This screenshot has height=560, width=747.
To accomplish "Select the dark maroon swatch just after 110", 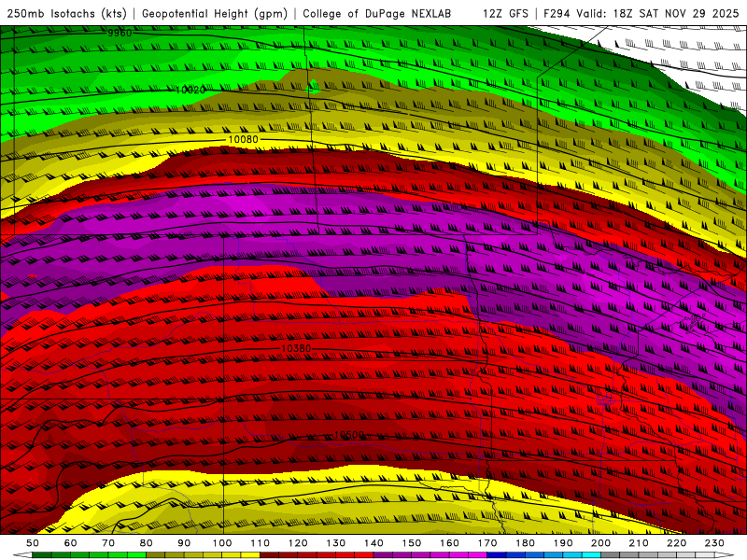I will tap(269, 554).
